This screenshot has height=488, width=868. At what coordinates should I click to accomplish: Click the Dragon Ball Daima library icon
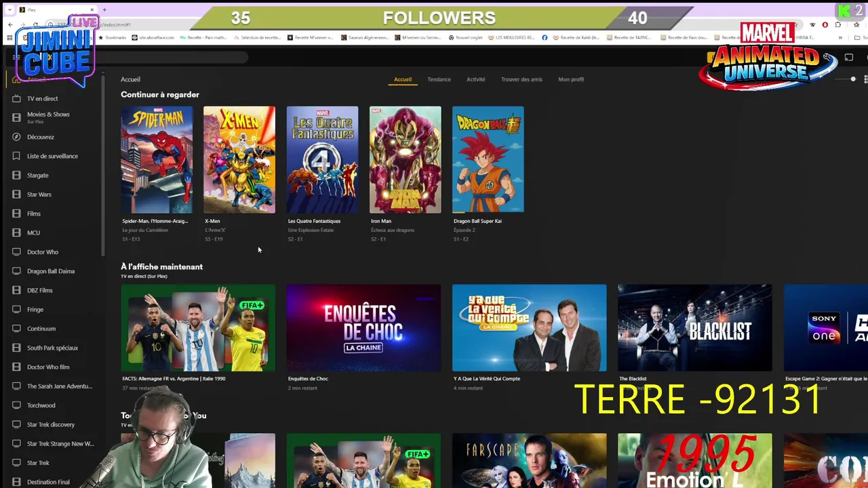click(x=16, y=271)
